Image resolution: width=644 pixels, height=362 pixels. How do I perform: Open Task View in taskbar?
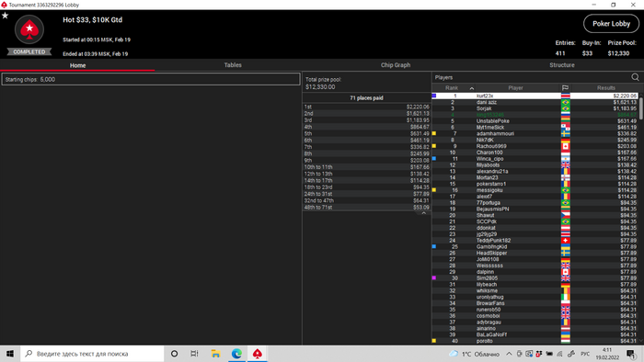pos(194,354)
